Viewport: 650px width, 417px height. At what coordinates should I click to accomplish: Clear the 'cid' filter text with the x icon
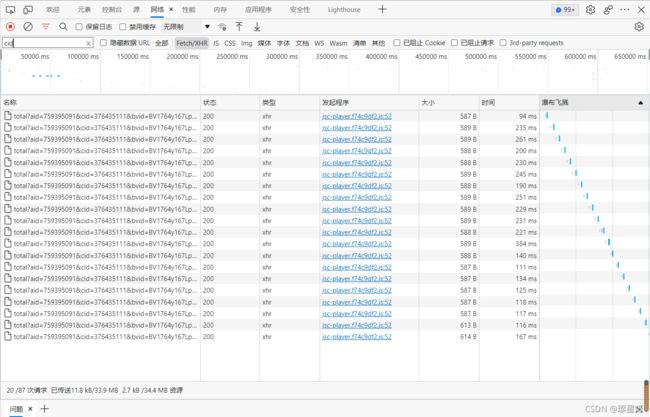point(88,43)
